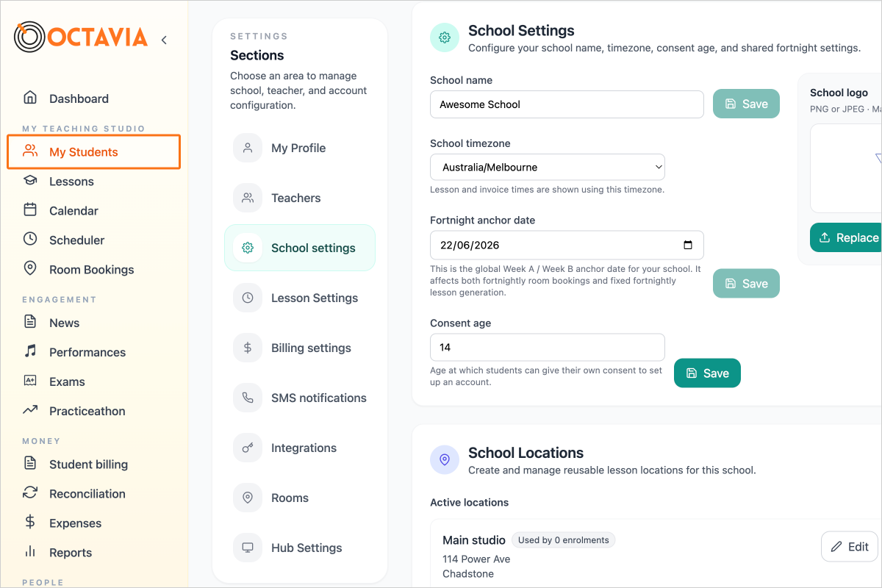Screen dimensions: 882x588
Task: Click the Consent age input field
Action: (548, 347)
